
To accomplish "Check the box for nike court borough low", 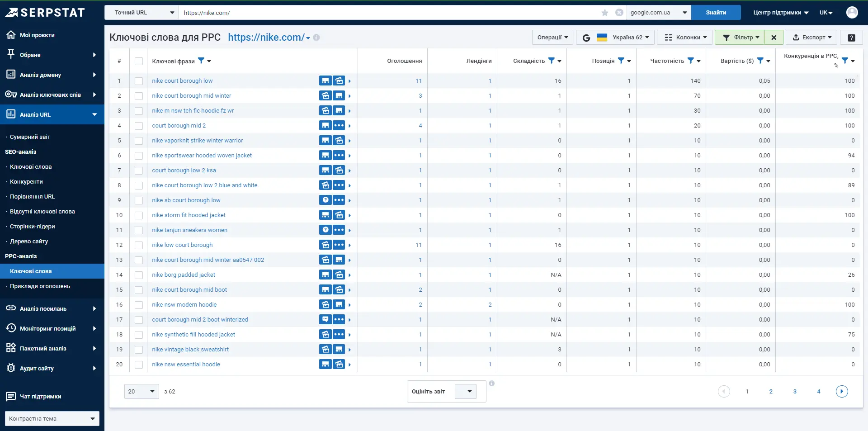I will [139, 81].
